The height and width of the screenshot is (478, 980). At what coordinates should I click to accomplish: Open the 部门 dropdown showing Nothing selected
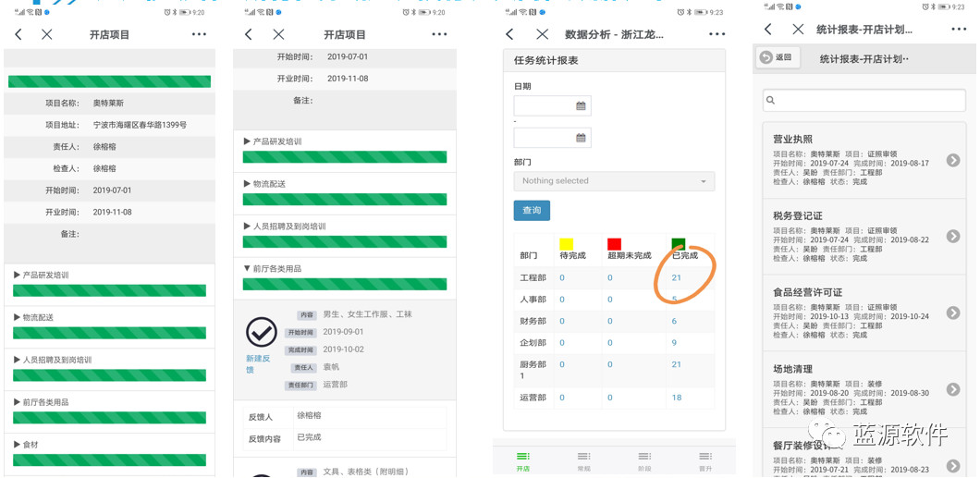[x=614, y=181]
